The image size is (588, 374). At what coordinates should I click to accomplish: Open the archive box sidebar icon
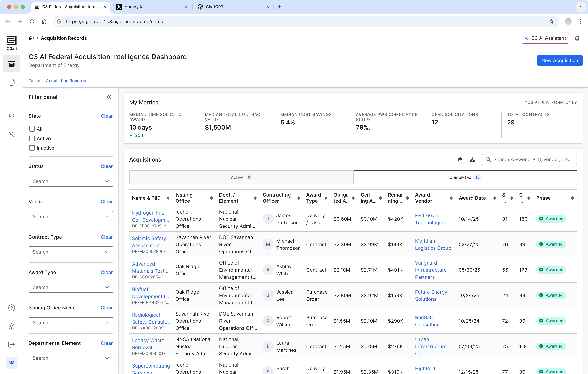pos(11,64)
